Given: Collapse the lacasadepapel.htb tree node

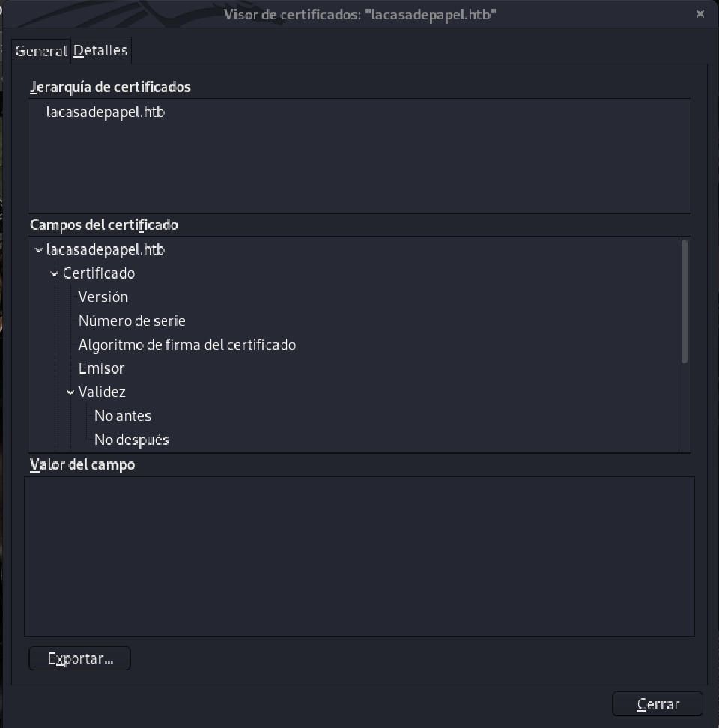Looking at the screenshot, I should point(37,249).
